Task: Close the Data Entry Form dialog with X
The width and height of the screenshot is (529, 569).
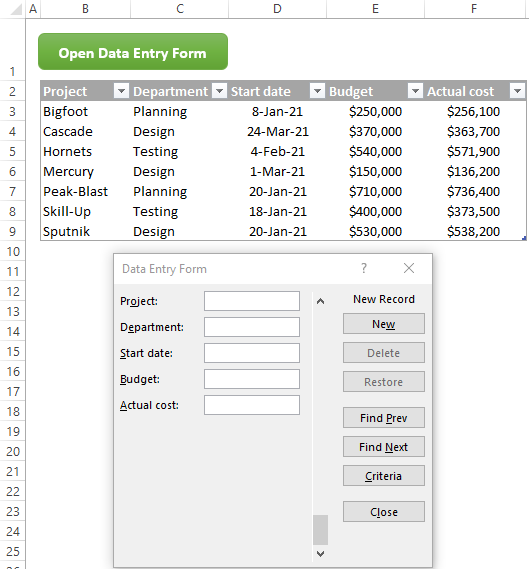Action: (409, 268)
